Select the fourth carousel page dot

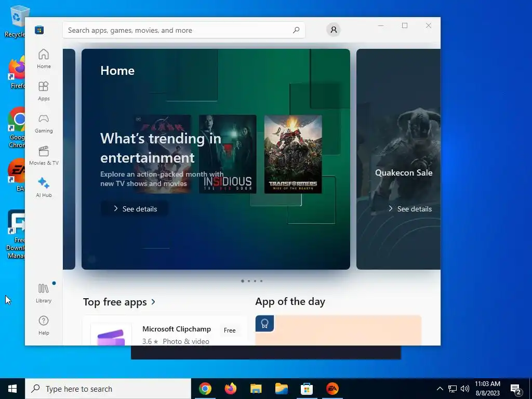(x=261, y=281)
